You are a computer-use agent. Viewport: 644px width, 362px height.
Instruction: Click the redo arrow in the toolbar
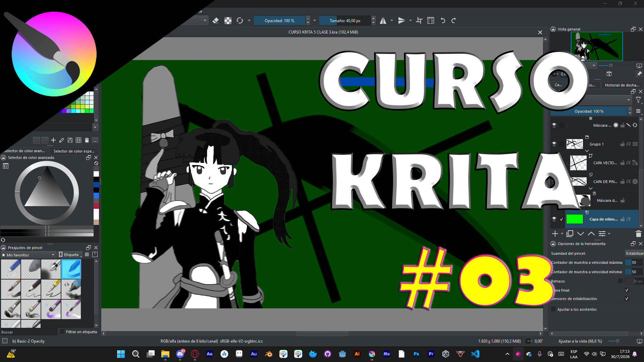pos(453,21)
